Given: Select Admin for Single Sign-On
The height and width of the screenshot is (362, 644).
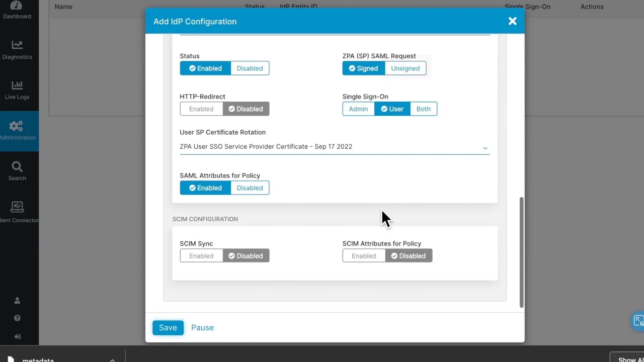Looking at the screenshot, I should coord(358,109).
